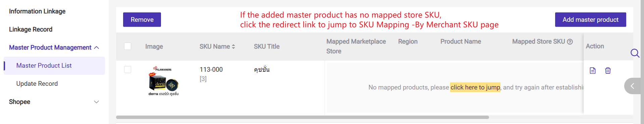Open the derra product thumbnail image
This screenshot has width=644, height=124.
pos(163,81)
